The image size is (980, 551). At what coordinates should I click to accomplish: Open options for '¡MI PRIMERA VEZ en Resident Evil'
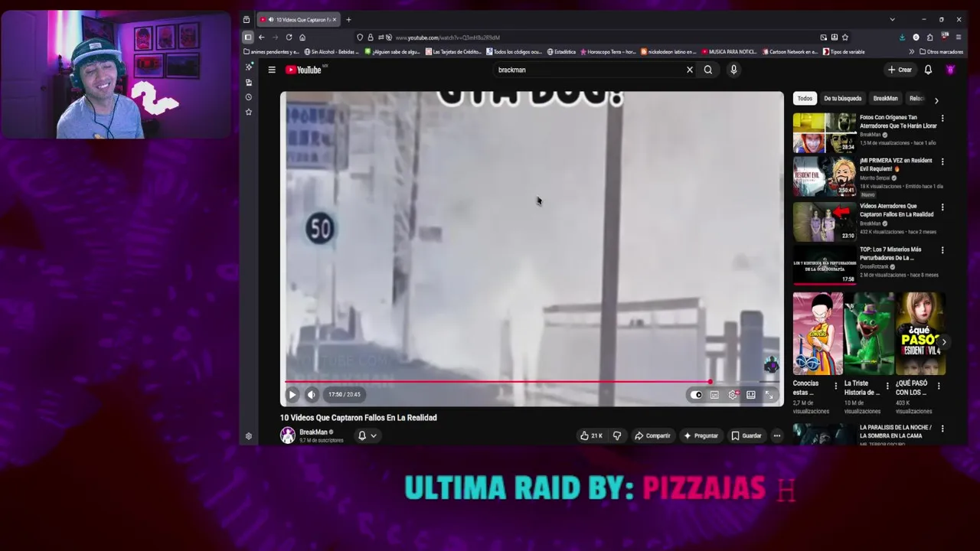[x=942, y=161]
